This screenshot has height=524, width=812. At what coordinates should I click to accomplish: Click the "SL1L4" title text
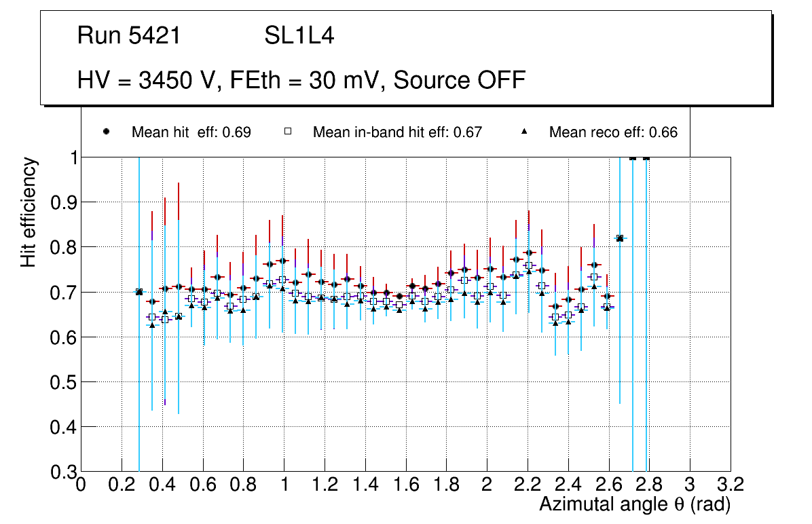pyautogui.click(x=299, y=36)
